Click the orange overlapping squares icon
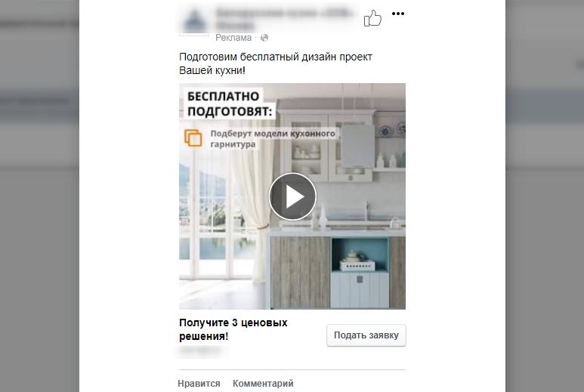Image resolution: width=584 pixels, height=392 pixels. [193, 138]
